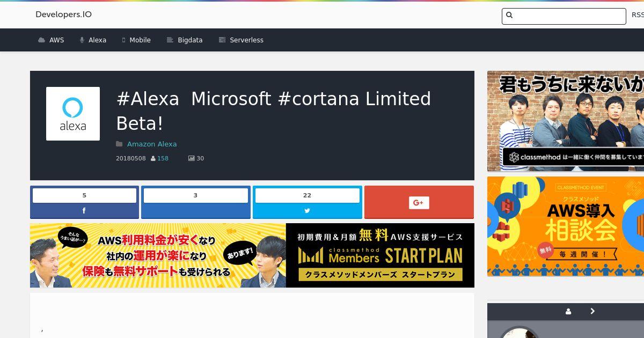Viewport: 644px width, 338px height.
Task: Focus the search input field
Action: tap(564, 16)
